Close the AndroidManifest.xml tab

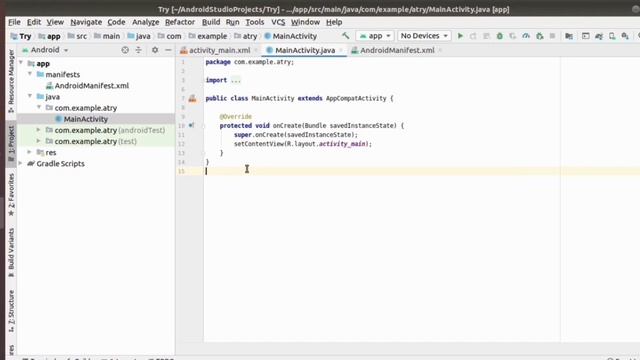(x=440, y=50)
